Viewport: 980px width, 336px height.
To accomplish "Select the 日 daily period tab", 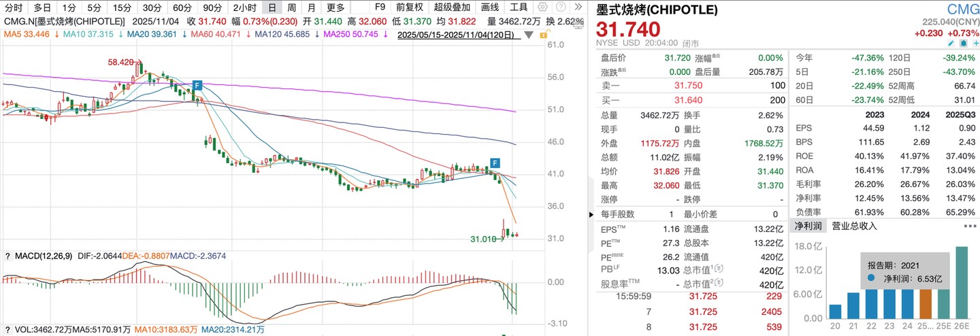I will [x=272, y=7].
